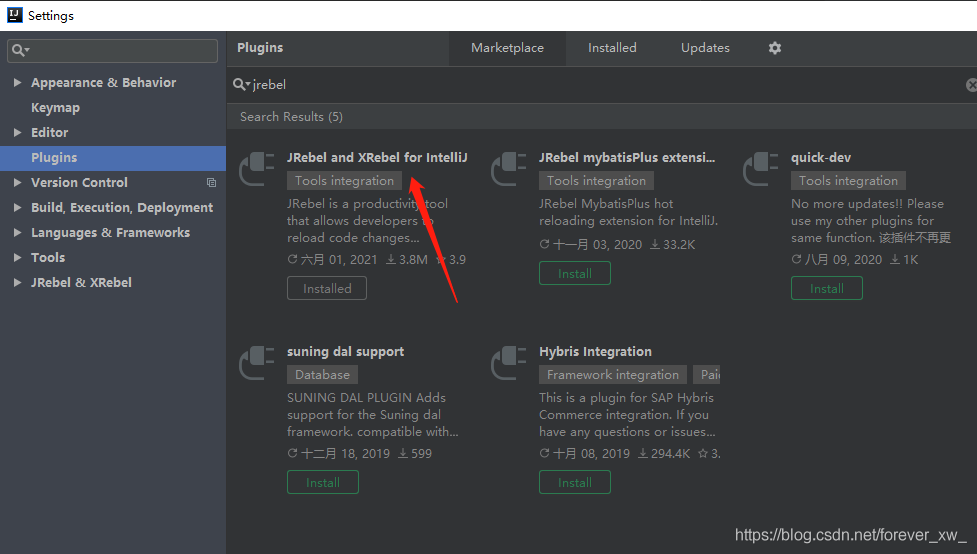Viewport: 977px width, 554px height.
Task: Install Hybris Integration plugin
Action: pyautogui.click(x=574, y=482)
